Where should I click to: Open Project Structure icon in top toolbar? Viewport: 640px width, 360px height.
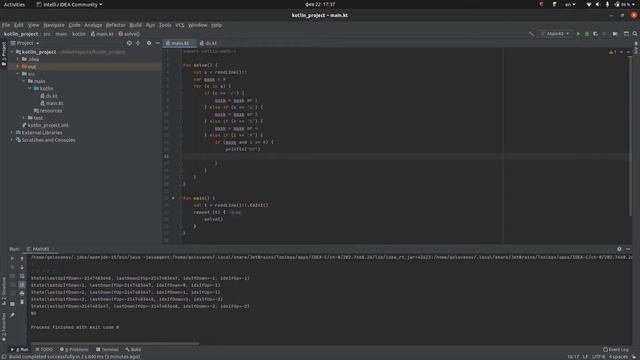tap(626, 34)
